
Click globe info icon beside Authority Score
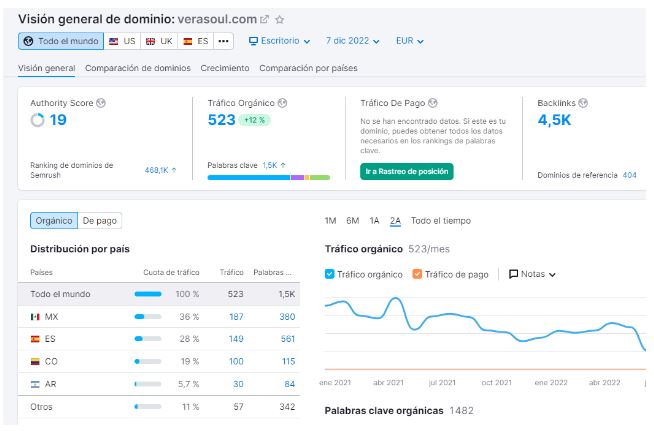[101, 103]
